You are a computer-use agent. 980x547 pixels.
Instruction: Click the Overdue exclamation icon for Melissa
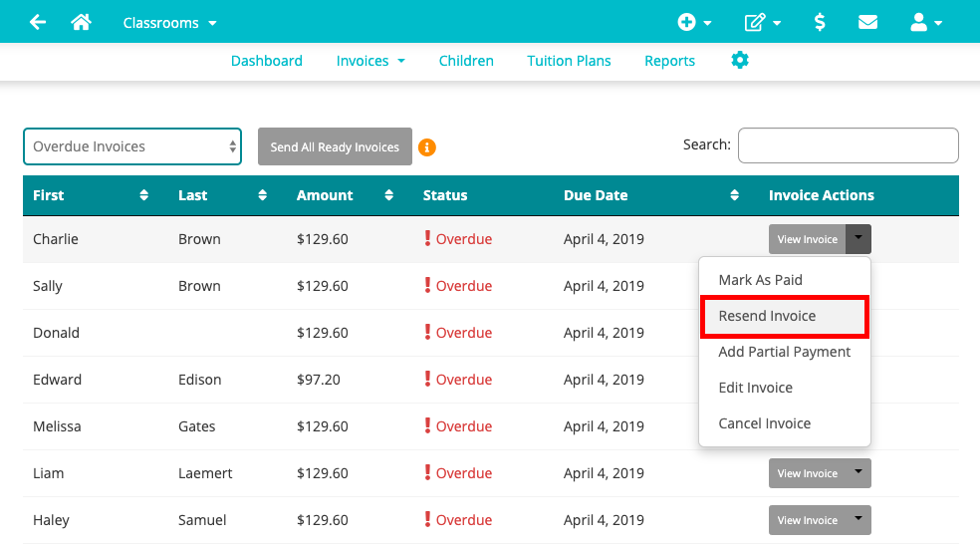[x=427, y=425]
